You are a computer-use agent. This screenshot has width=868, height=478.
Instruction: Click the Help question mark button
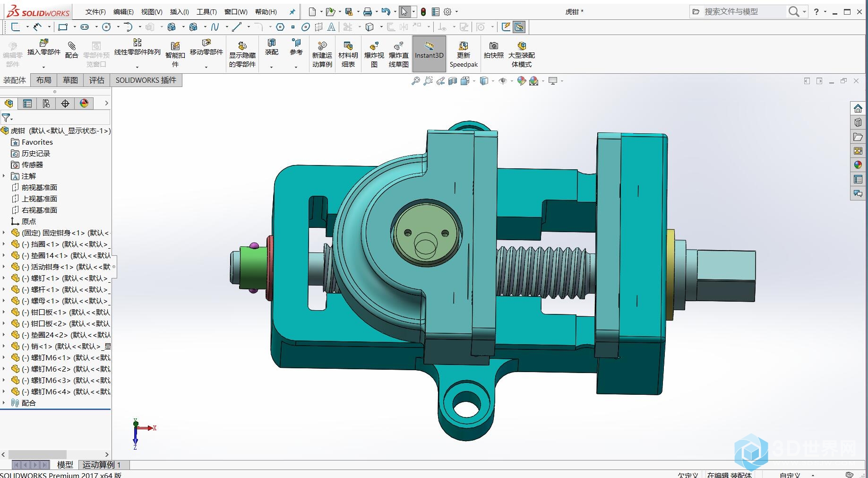click(816, 12)
